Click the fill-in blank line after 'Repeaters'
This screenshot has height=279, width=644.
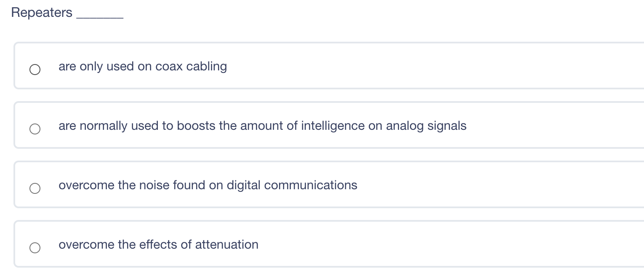[100, 15]
